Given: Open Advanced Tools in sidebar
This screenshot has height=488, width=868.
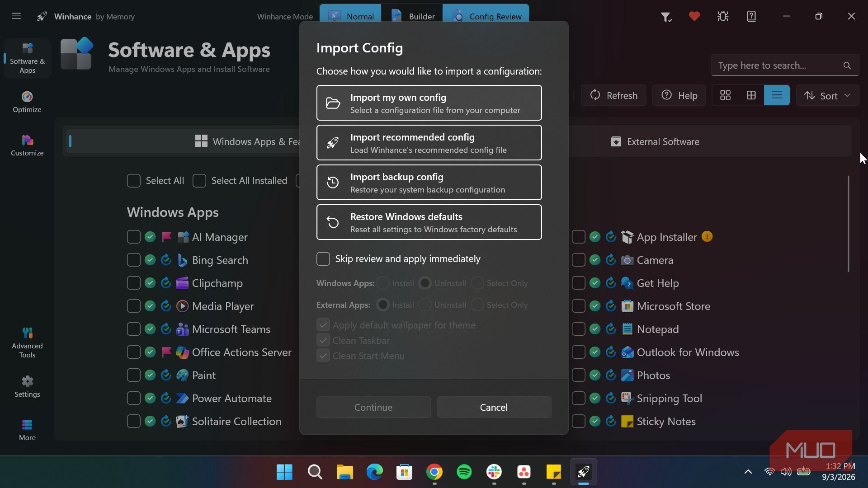Looking at the screenshot, I should tap(27, 343).
